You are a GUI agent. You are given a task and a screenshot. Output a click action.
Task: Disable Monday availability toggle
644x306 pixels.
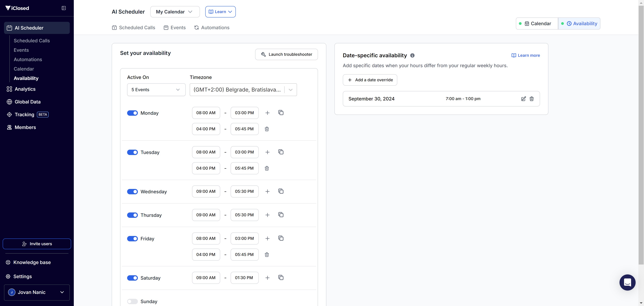[132, 113]
